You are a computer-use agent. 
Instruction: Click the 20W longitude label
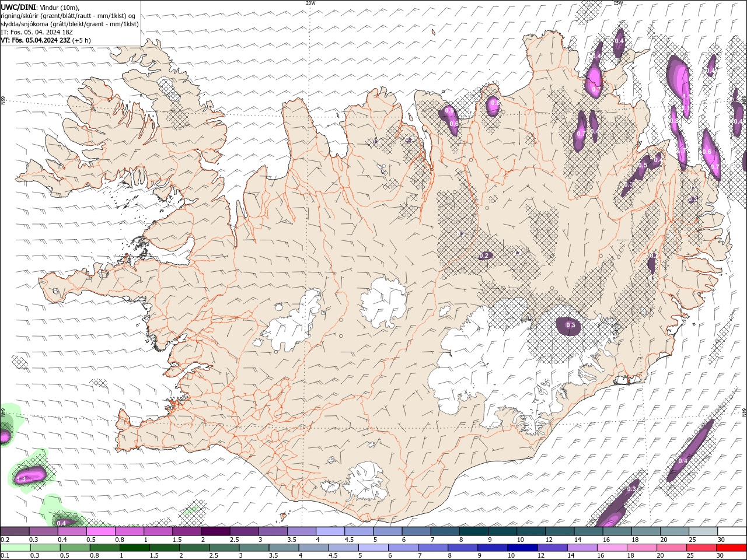[x=310, y=3]
